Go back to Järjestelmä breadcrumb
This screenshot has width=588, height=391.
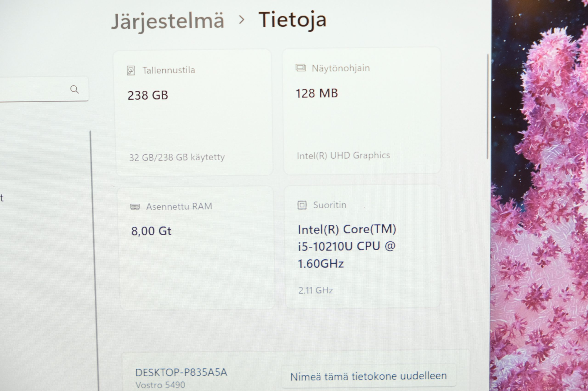click(x=167, y=21)
